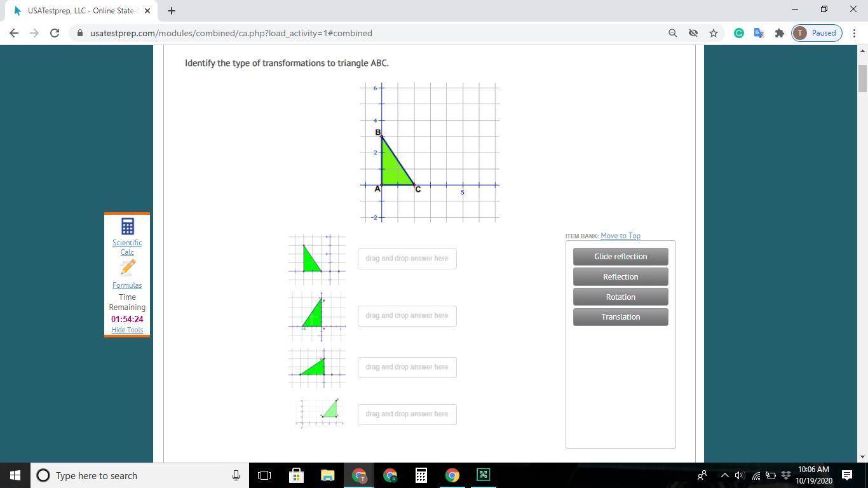
Task: Click the Hide Tools link
Action: click(127, 330)
